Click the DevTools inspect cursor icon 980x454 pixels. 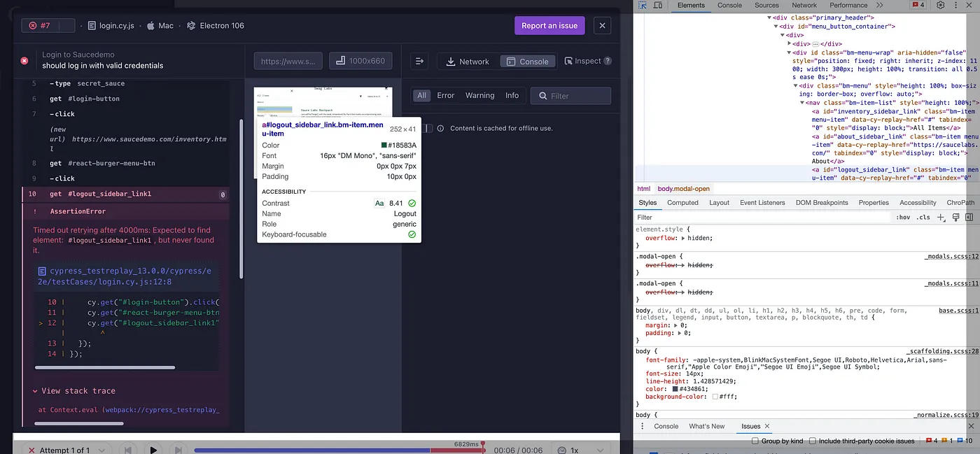642,5
